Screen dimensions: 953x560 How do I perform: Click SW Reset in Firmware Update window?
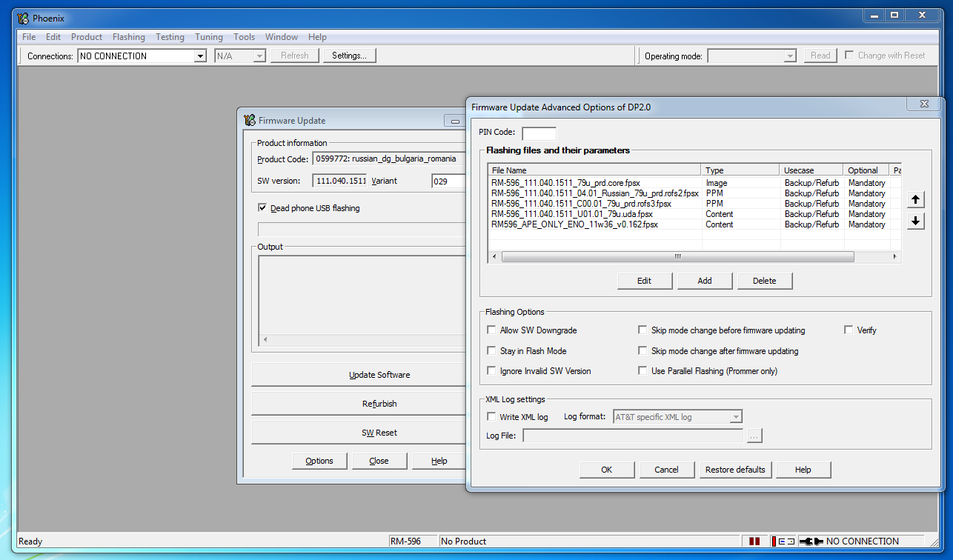359,433
